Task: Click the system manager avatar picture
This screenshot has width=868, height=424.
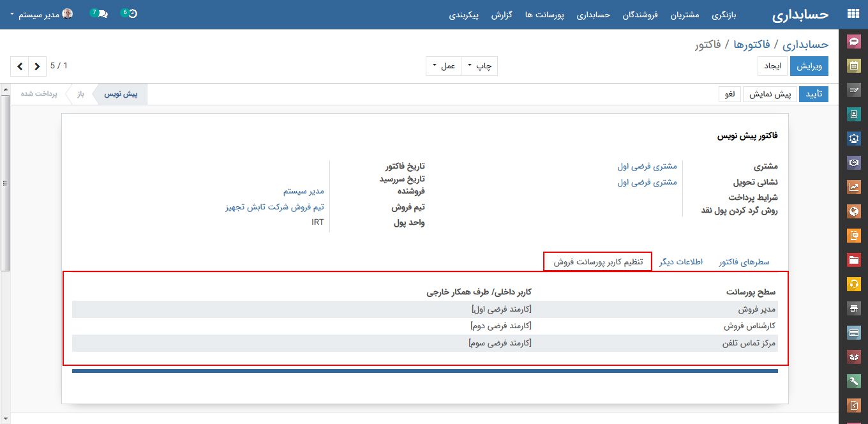Action: pyautogui.click(x=68, y=13)
